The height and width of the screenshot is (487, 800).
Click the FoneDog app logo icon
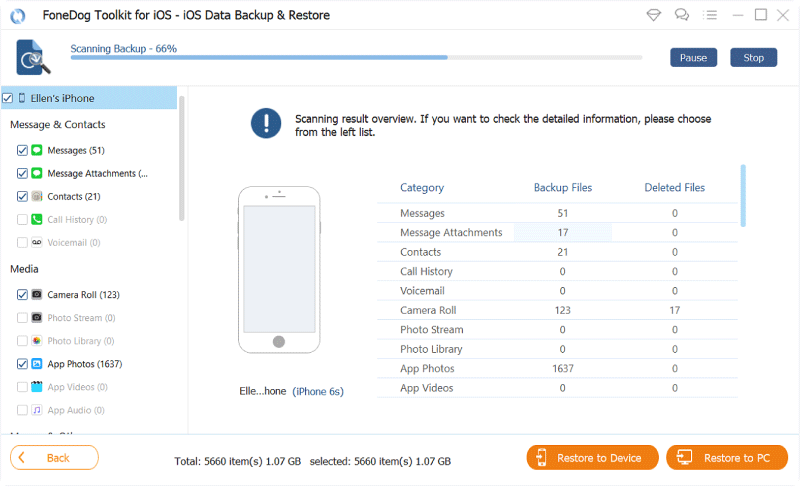tap(18, 16)
